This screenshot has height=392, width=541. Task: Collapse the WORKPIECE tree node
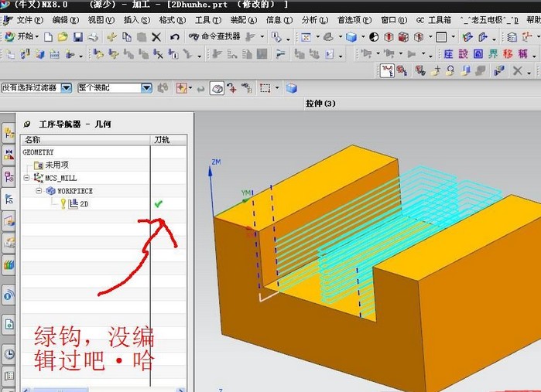click(x=39, y=190)
